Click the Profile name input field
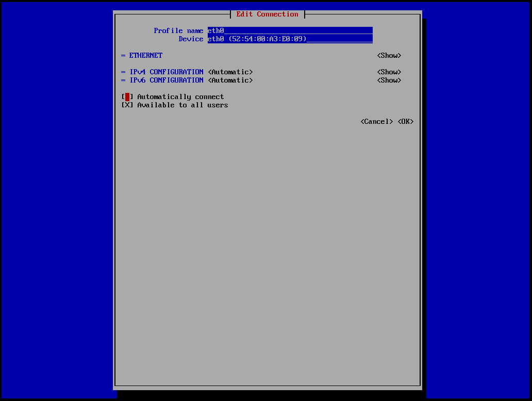The image size is (532, 401). pyautogui.click(x=290, y=30)
